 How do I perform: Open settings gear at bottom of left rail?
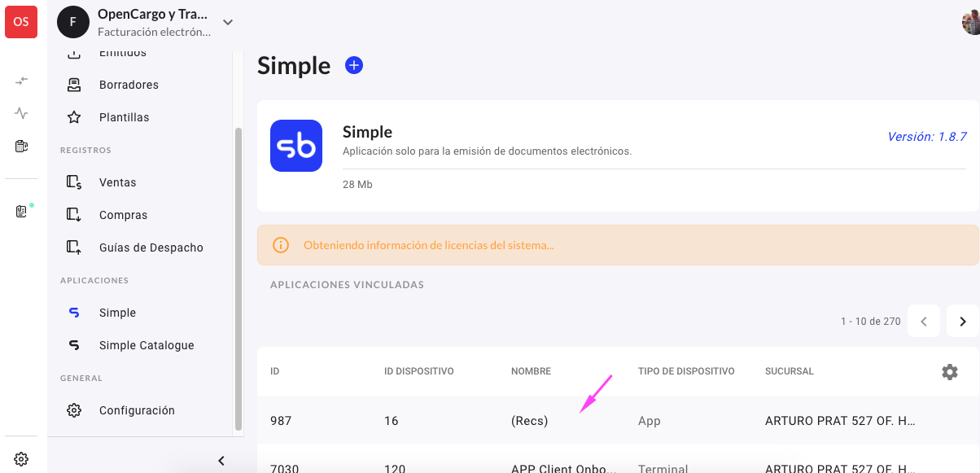(x=22, y=459)
